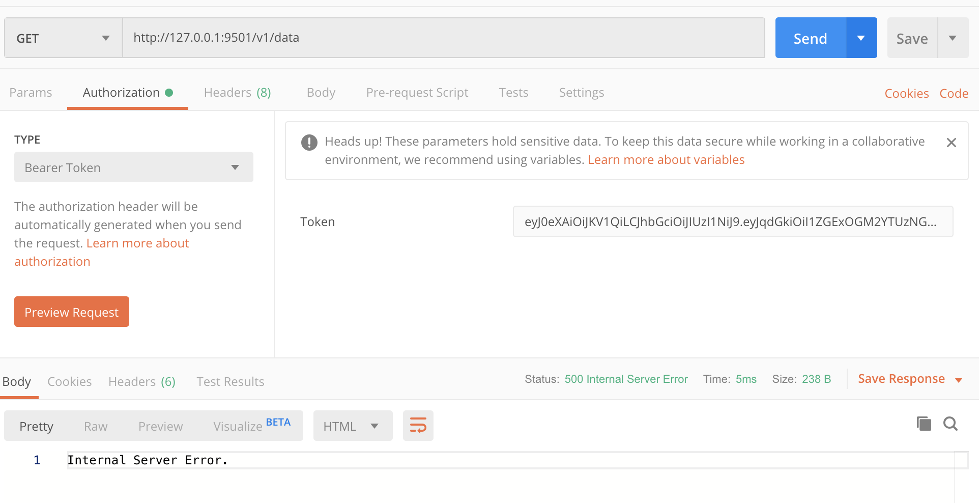The height and width of the screenshot is (503, 980).
Task: Switch to the Headers (8) tab
Action: 237,93
